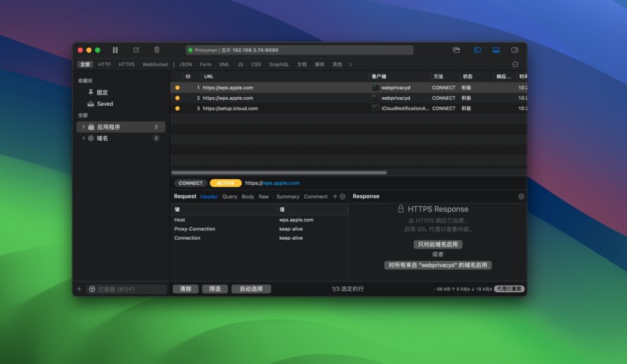Switch to the GraphQL filter tab
This screenshot has width=627, height=364.
click(279, 64)
